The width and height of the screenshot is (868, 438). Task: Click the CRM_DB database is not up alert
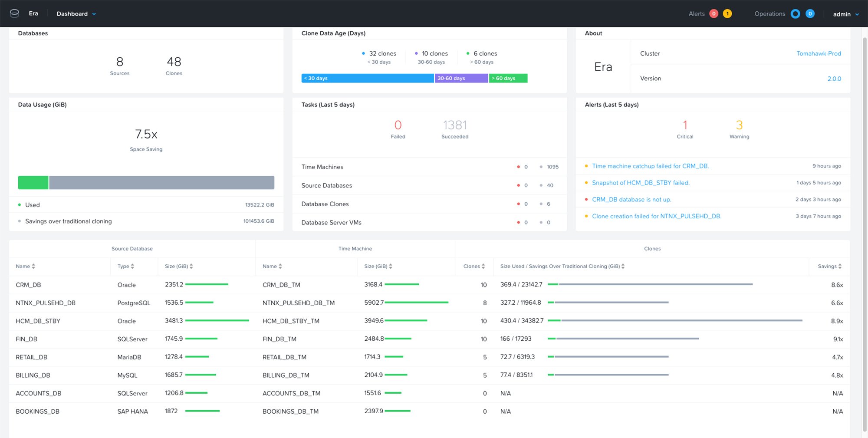point(631,199)
